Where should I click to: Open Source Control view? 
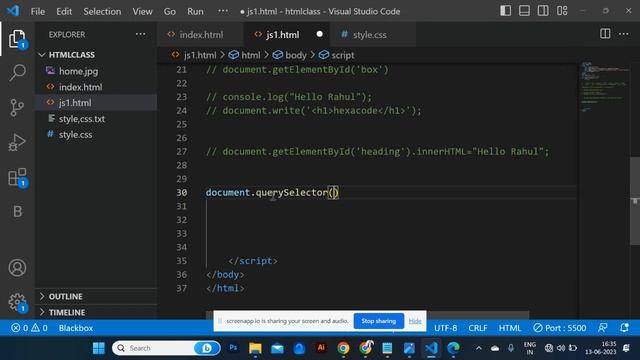[17, 108]
